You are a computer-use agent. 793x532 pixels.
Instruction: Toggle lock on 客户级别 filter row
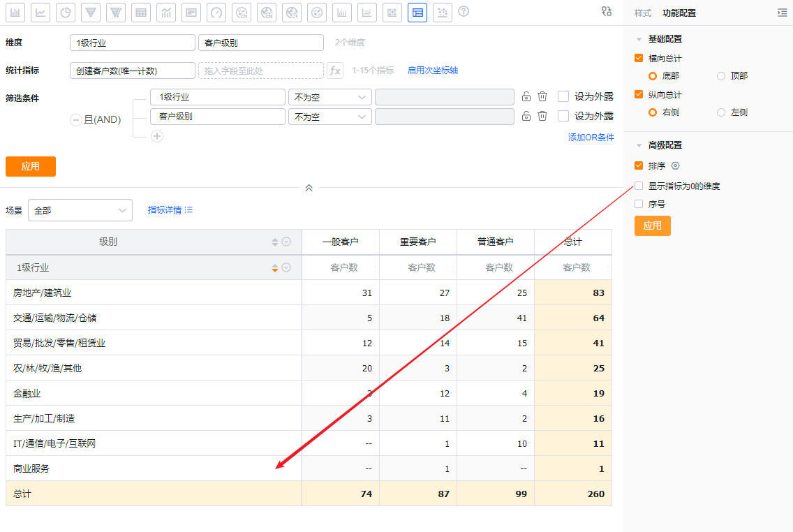point(526,116)
